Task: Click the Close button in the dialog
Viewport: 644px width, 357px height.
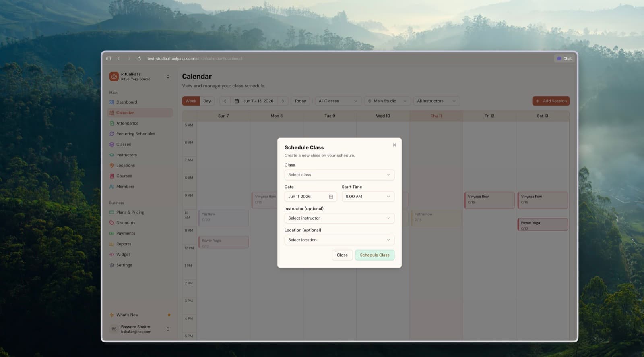Action: click(342, 255)
